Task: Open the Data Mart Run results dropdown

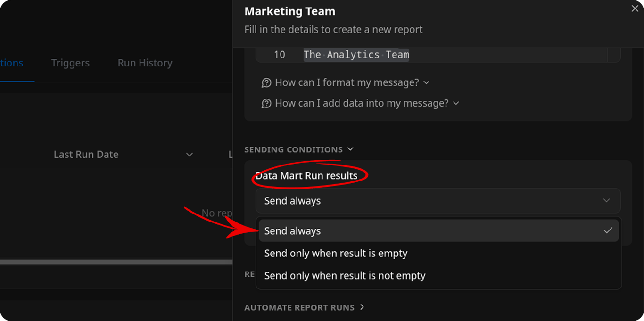Action: [438, 201]
